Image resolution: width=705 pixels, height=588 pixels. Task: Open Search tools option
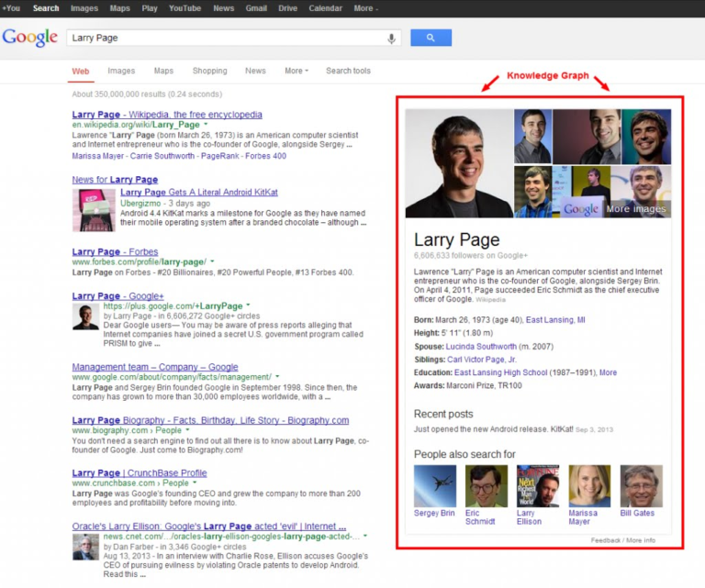tap(348, 71)
